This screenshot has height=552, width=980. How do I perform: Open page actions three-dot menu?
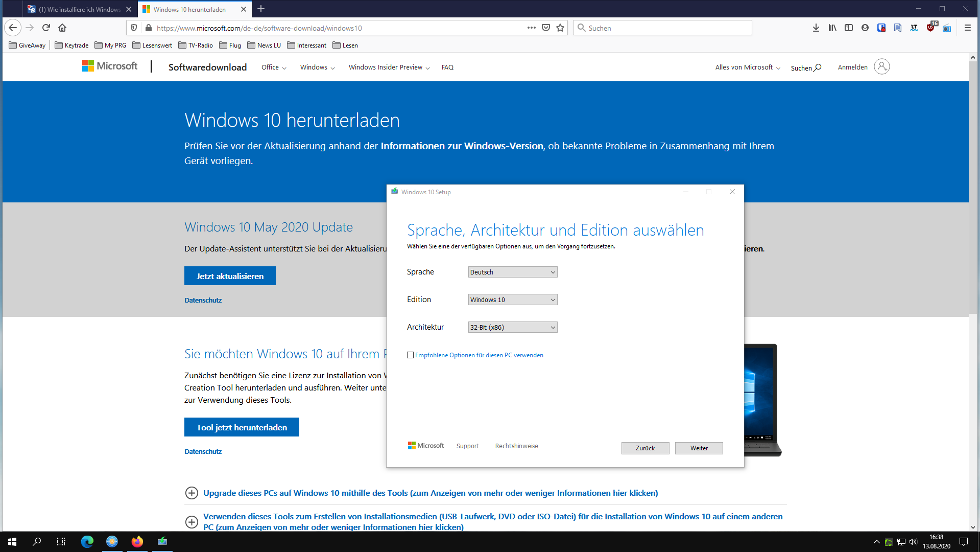coord(532,28)
